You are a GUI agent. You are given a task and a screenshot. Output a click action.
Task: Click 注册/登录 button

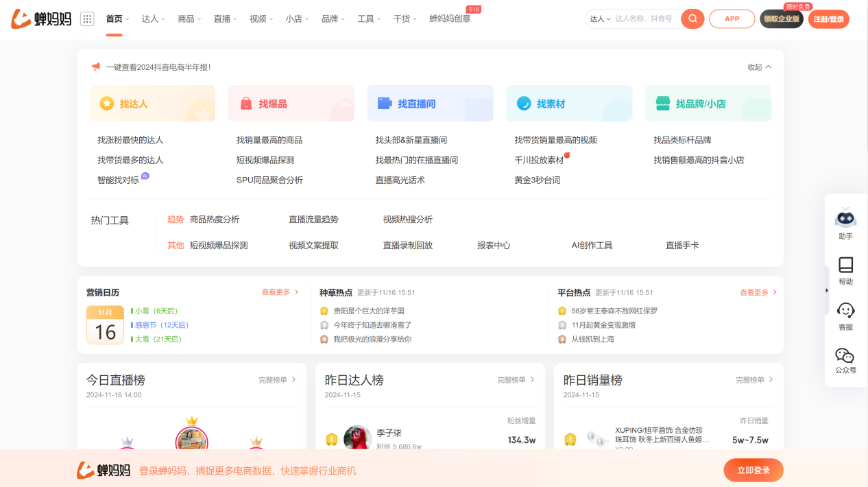[829, 19]
